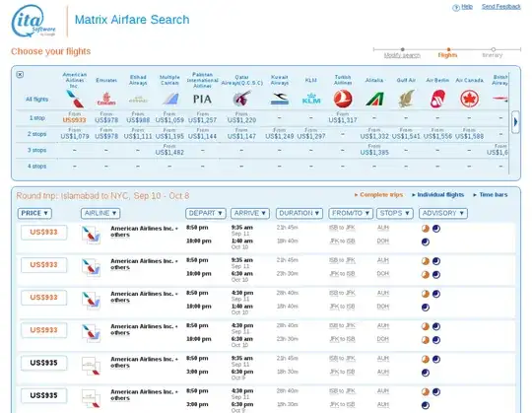Click the Flights step marker on progress bar

pos(448,49)
